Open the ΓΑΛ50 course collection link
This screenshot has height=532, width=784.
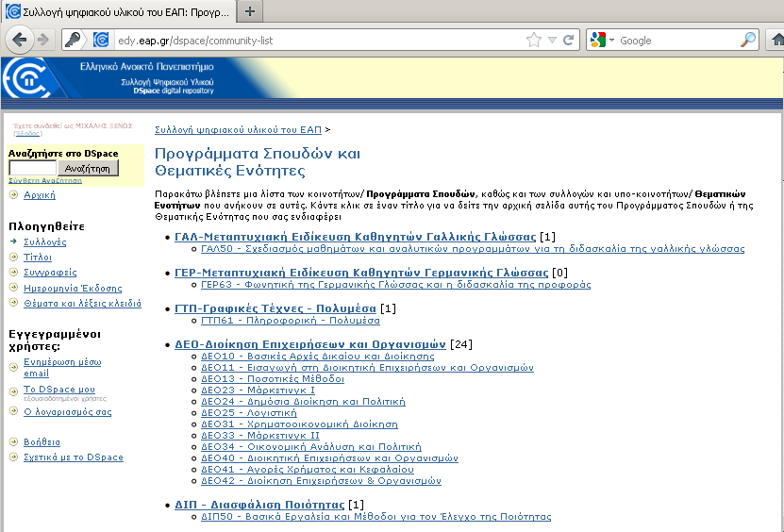pos(473,248)
